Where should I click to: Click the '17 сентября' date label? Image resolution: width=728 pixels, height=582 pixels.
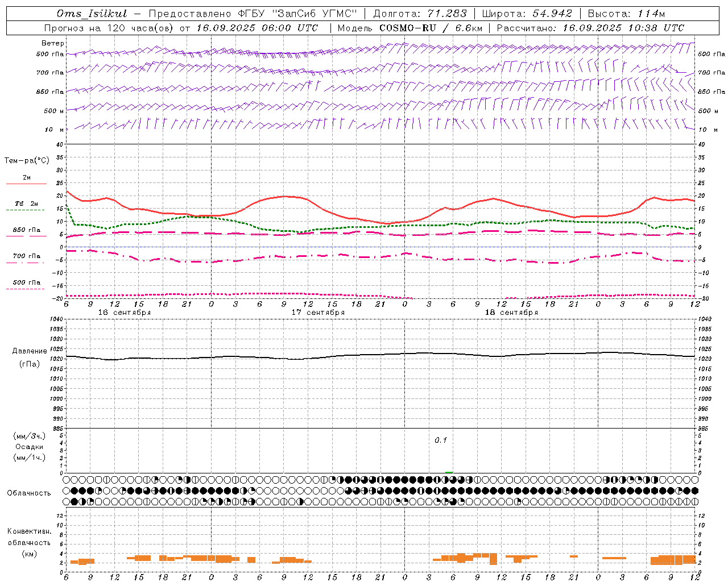(x=318, y=313)
